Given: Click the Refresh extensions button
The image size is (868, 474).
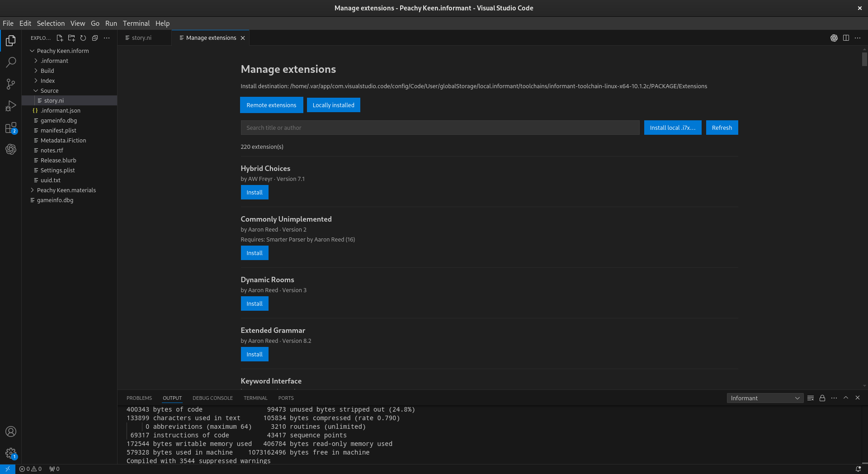Looking at the screenshot, I should point(722,128).
